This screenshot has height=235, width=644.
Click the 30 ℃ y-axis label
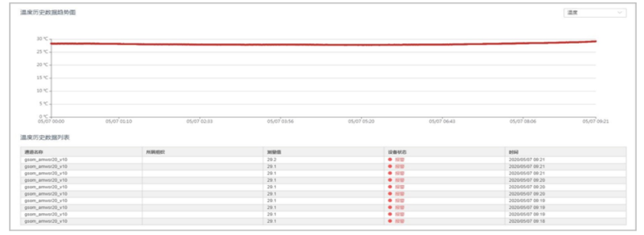click(42, 39)
